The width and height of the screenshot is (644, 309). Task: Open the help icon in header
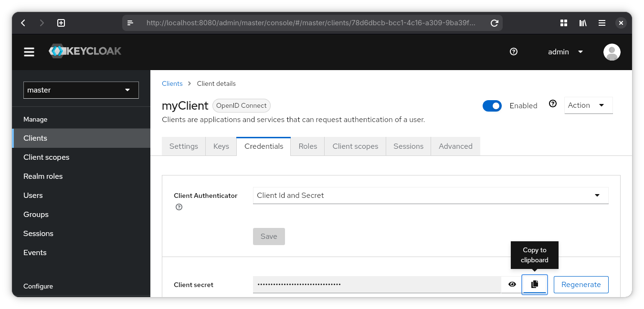(514, 52)
